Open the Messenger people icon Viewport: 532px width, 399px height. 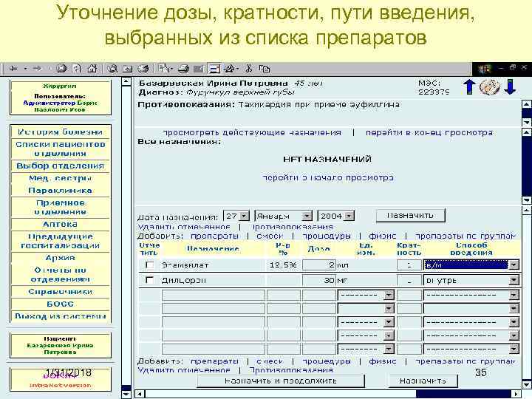click(230, 69)
